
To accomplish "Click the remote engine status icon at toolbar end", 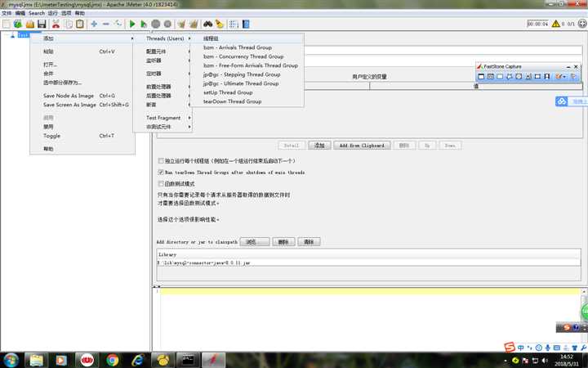I will tap(582, 24).
